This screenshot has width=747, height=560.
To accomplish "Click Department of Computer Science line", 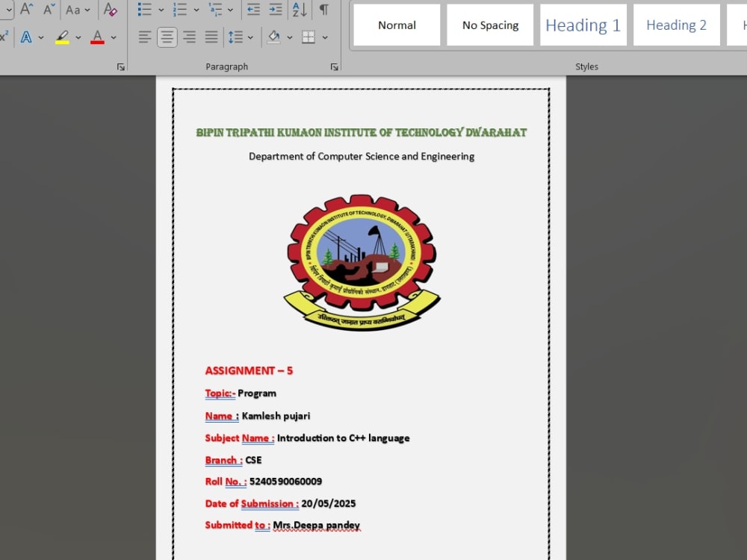I will click(x=362, y=156).
